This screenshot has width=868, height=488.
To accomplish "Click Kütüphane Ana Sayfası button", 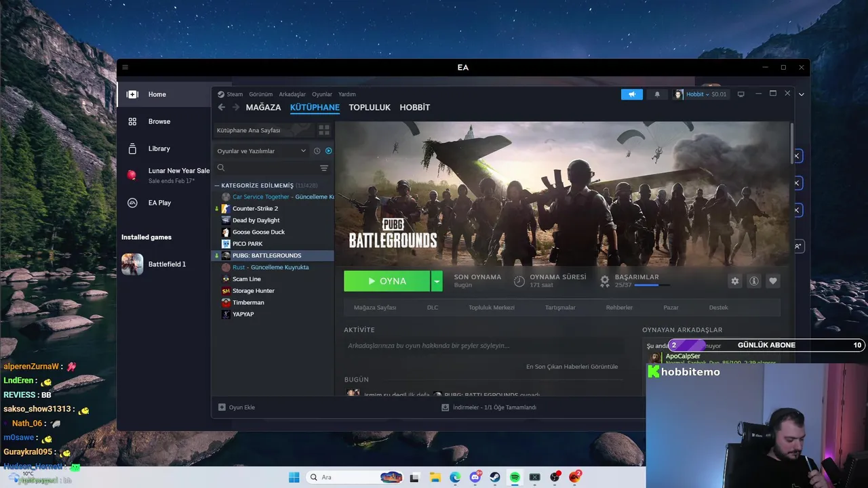I will [263, 130].
